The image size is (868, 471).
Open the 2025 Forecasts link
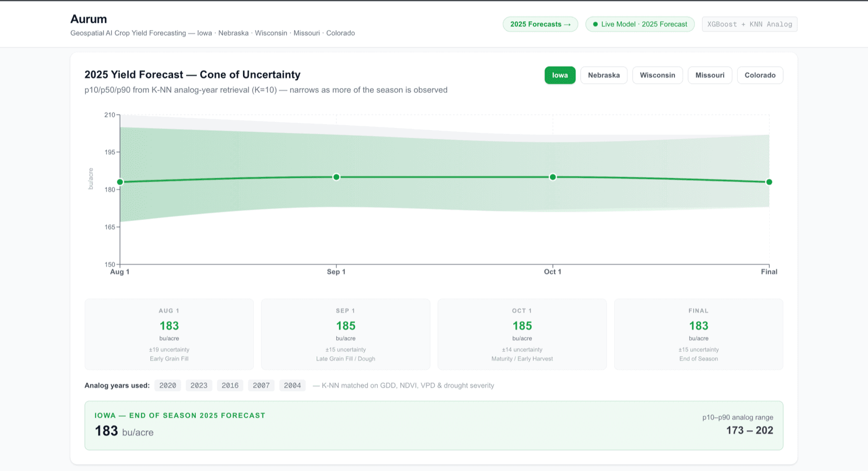click(x=540, y=24)
